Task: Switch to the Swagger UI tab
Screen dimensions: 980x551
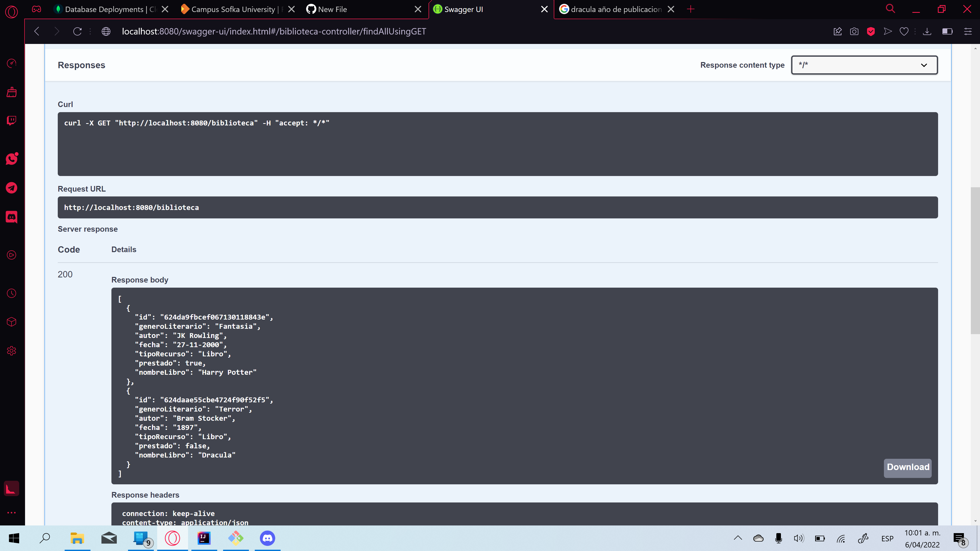Action: pos(476,9)
